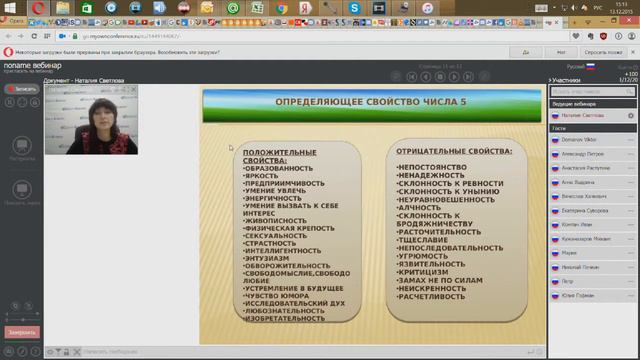The image size is (640, 360).
Task: Open Chrome from the taskbar
Action: point(281,8)
